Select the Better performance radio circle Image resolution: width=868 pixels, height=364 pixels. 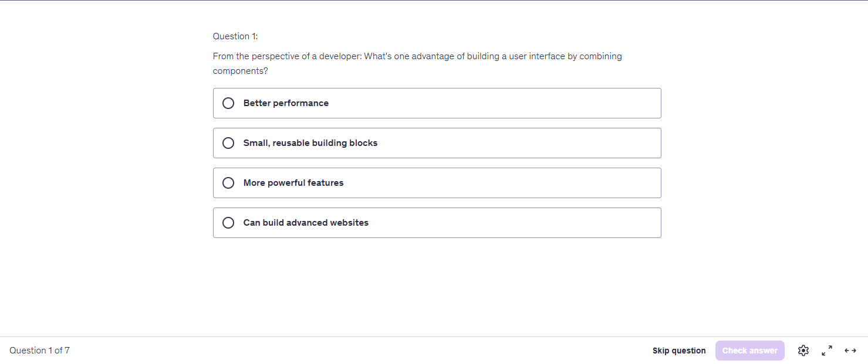[x=228, y=103]
